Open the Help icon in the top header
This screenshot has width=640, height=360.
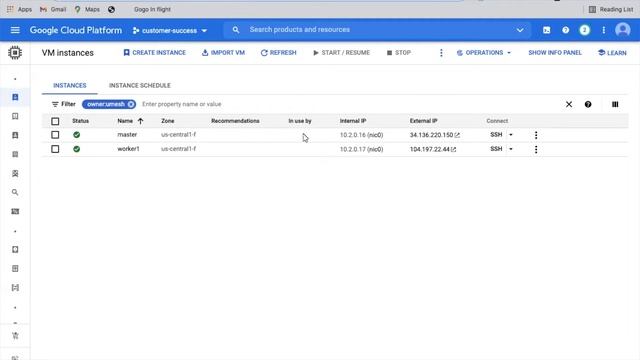pyautogui.click(x=565, y=30)
